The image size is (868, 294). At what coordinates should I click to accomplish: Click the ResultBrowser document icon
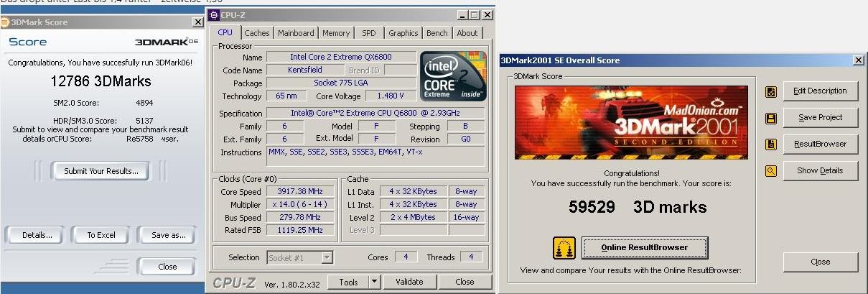[771, 144]
